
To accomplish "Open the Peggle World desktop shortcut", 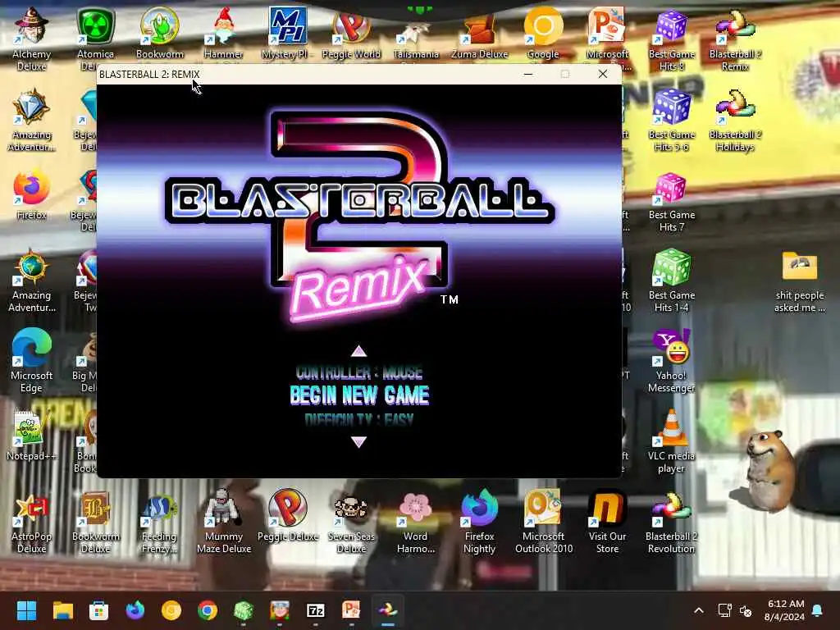I will (x=351, y=33).
